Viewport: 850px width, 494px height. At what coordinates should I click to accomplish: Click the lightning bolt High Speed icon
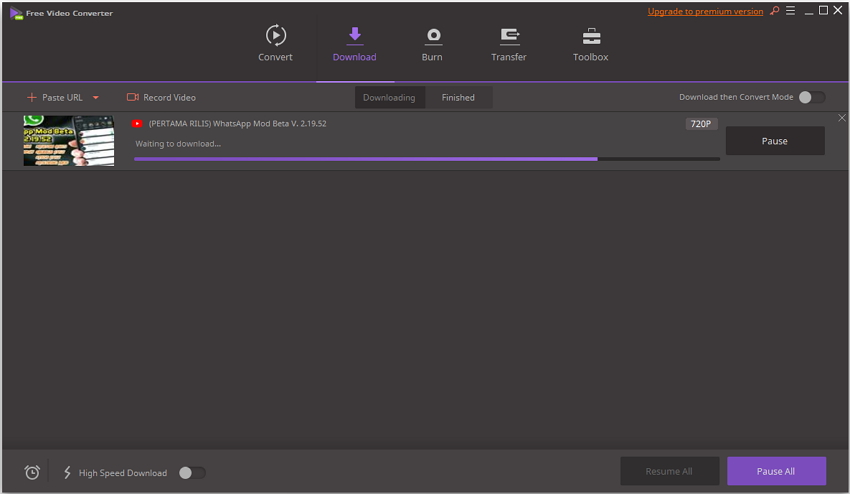pos(67,472)
